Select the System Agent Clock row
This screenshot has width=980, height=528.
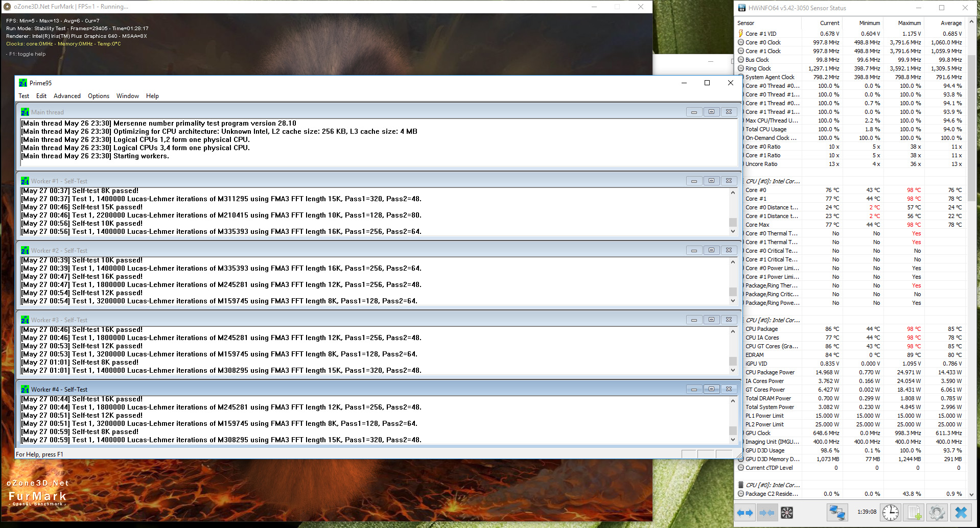[x=851, y=77]
